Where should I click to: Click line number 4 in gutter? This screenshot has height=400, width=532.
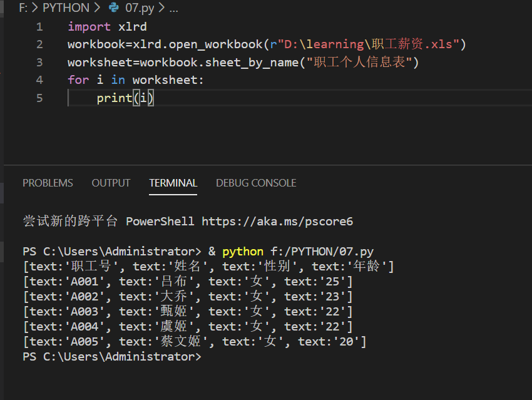pos(39,80)
